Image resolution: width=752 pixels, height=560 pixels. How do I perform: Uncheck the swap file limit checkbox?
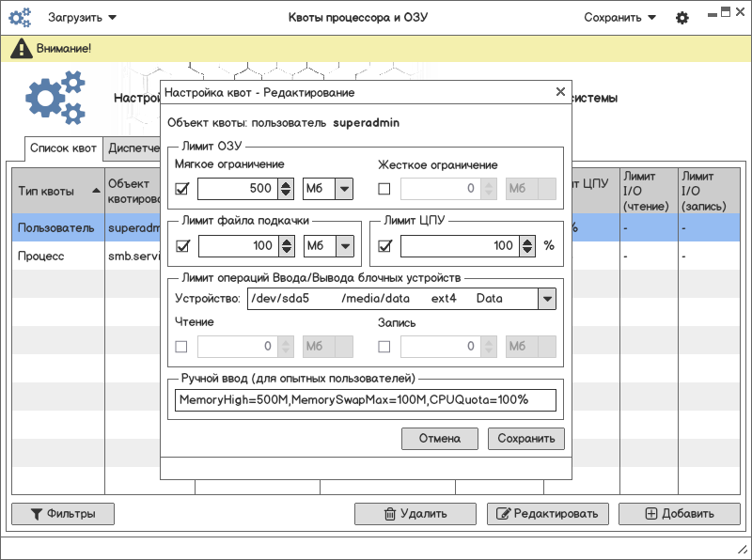point(182,246)
